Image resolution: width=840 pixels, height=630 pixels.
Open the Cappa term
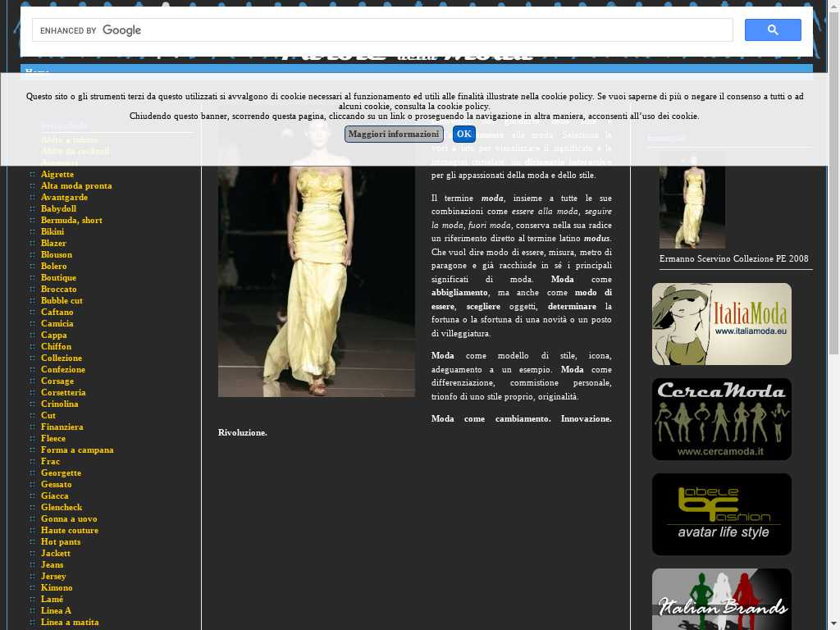pyautogui.click(x=53, y=336)
